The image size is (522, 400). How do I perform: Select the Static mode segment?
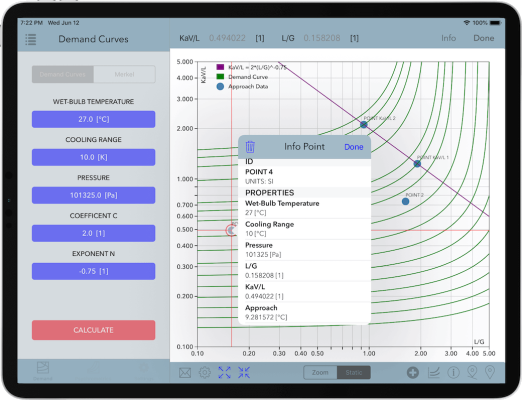pos(354,372)
